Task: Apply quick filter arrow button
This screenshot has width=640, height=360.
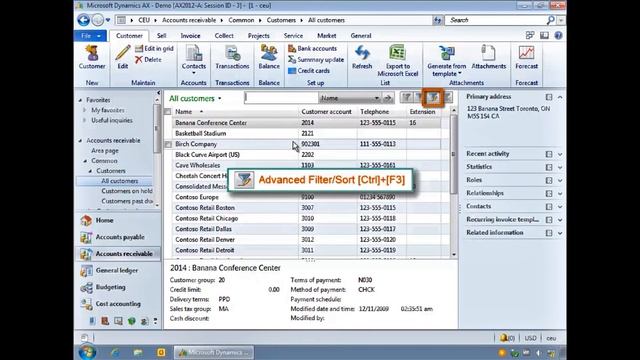Action: [388, 98]
